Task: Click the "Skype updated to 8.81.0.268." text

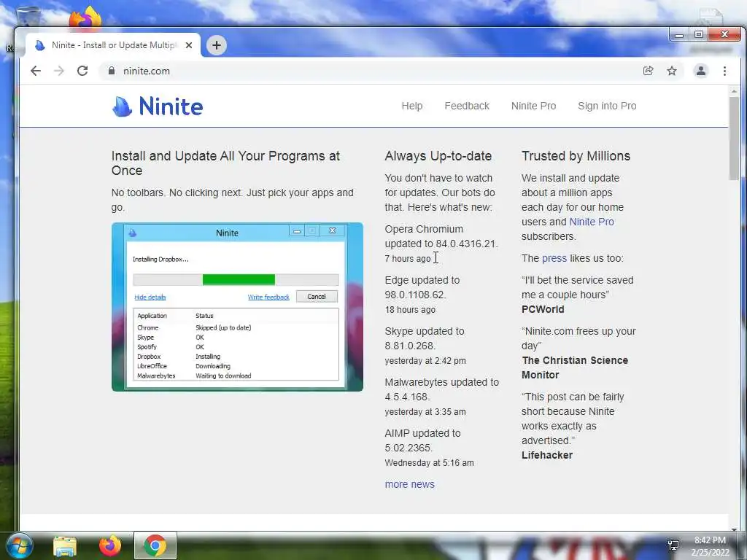Action: click(425, 338)
